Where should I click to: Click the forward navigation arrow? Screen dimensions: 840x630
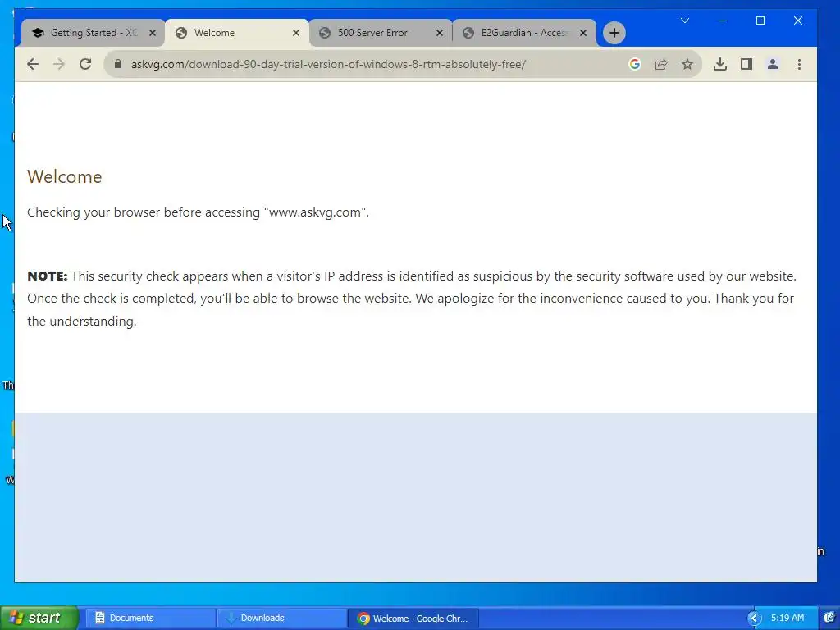pos(59,64)
